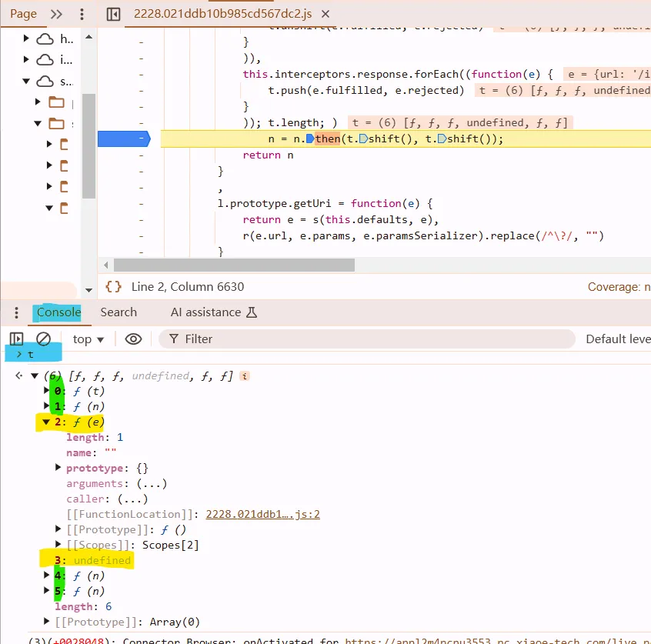Toggle breakpoint on the paused n.then line
The height and width of the screenshot is (644, 651).
pyautogui.click(x=124, y=138)
